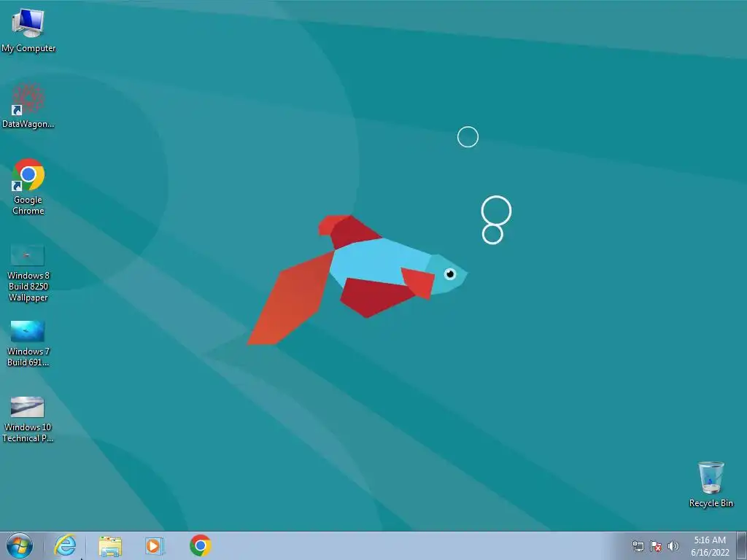Launch Windows Media Player from the taskbar
The width and height of the screenshot is (747, 560).
point(155,545)
